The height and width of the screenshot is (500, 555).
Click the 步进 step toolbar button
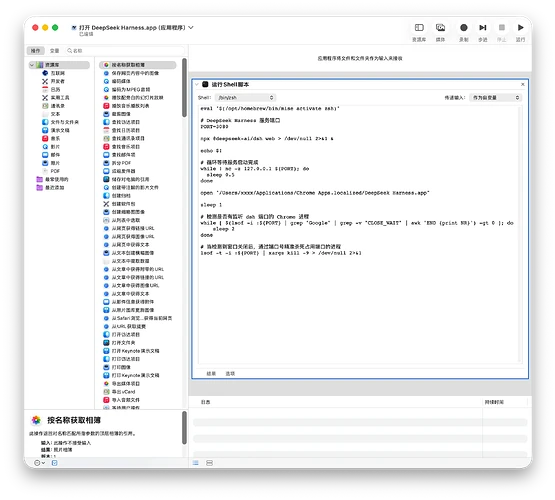[483, 28]
